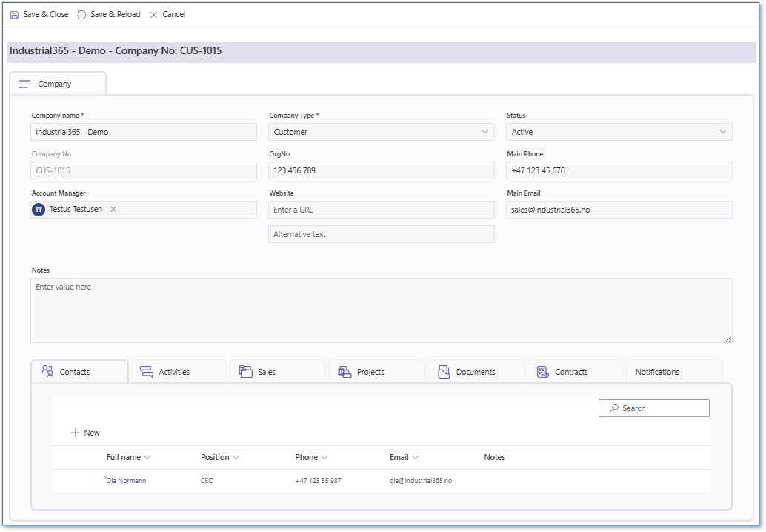Click the Company name input field
The width and height of the screenshot is (766, 532).
(144, 132)
